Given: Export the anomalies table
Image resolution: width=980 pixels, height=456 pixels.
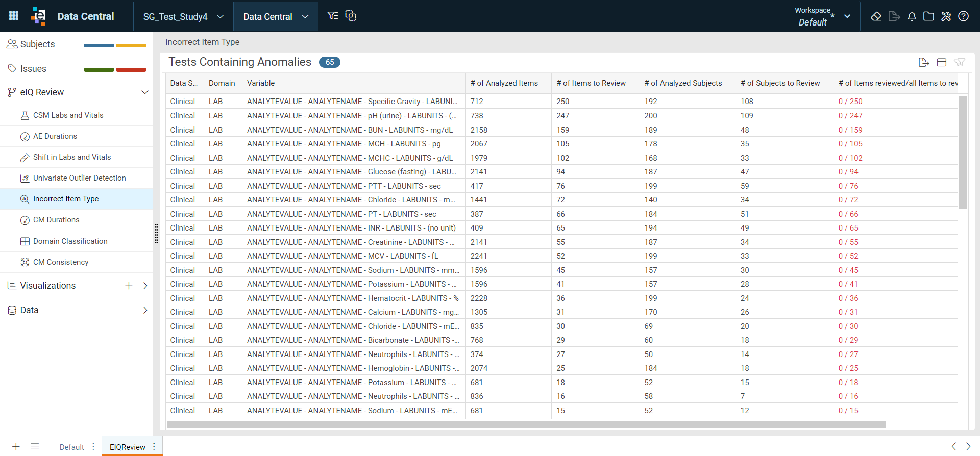Looking at the screenshot, I should click(923, 62).
